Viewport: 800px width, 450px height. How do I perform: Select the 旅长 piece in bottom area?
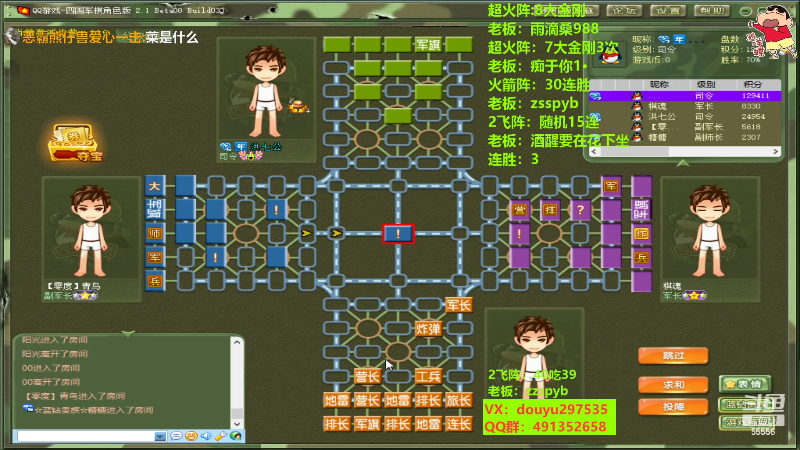(459, 401)
